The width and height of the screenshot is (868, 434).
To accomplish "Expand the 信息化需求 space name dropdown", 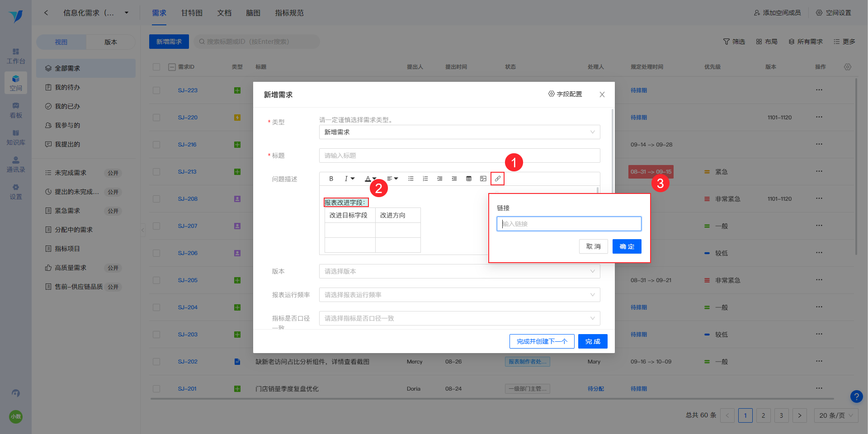I will [x=127, y=13].
